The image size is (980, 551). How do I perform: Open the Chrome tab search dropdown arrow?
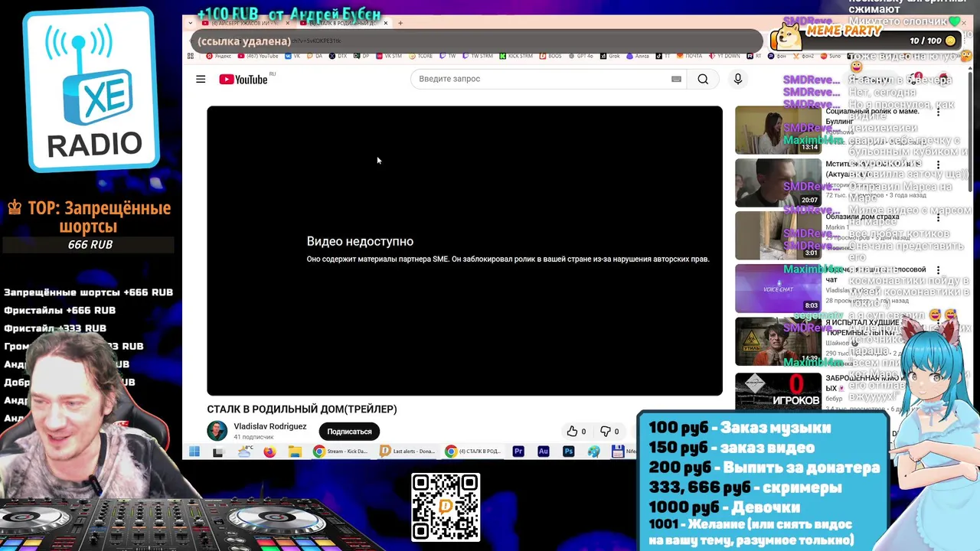[191, 23]
